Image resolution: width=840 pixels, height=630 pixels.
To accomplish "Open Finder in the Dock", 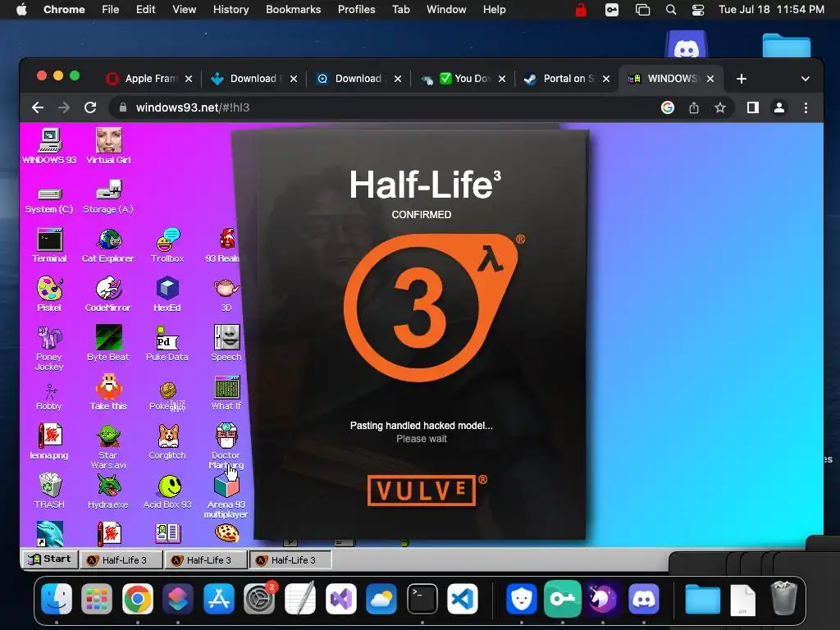I will tap(57, 598).
